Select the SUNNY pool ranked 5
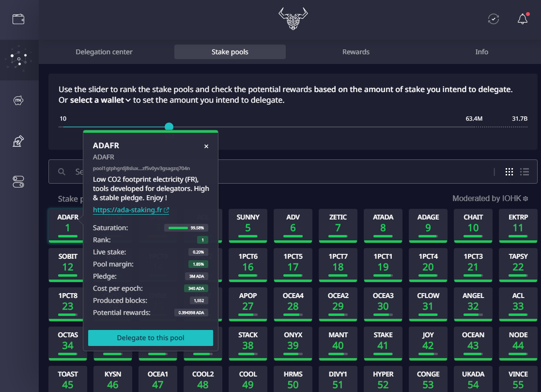Image resolution: width=541 pixels, height=392 pixels. [x=247, y=226]
